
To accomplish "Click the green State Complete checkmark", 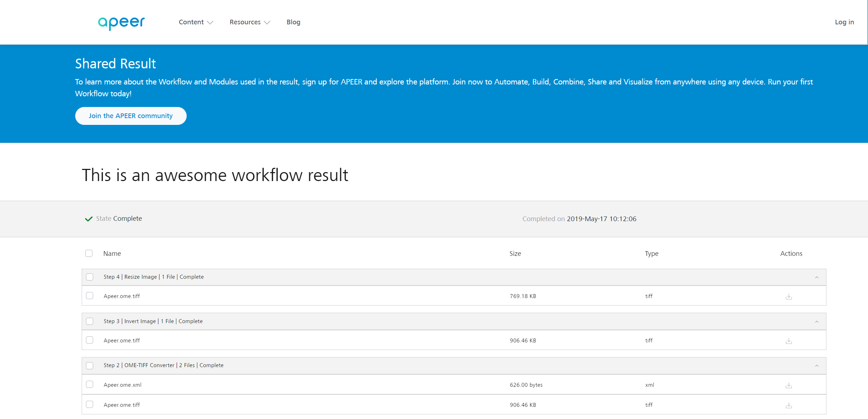I will 88,219.
